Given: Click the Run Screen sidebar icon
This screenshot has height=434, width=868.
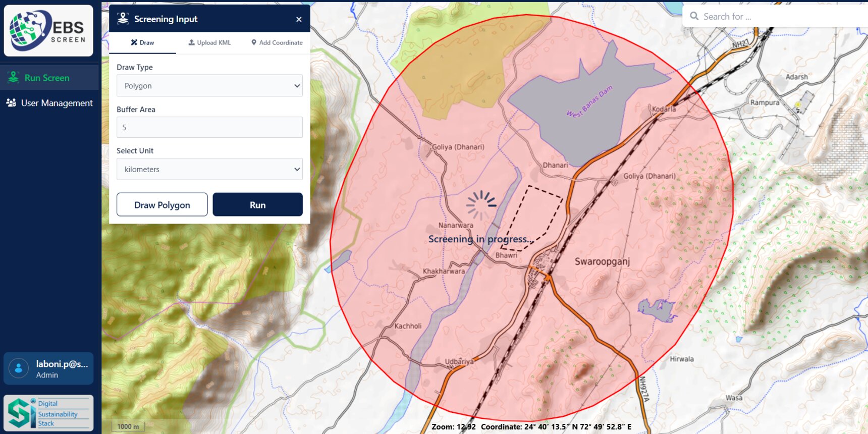Looking at the screenshot, I should (14, 78).
